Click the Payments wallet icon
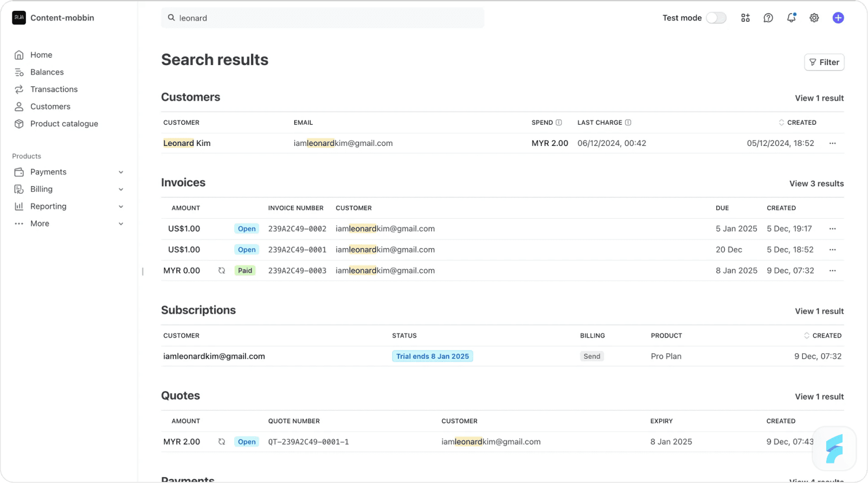The image size is (868, 483). coord(19,172)
